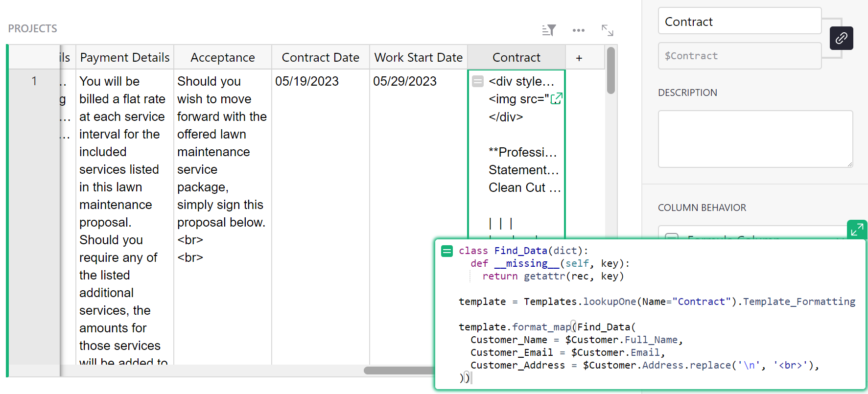The width and height of the screenshot is (868, 394).
Task: Add a new column with the plus button
Action: pyautogui.click(x=579, y=58)
